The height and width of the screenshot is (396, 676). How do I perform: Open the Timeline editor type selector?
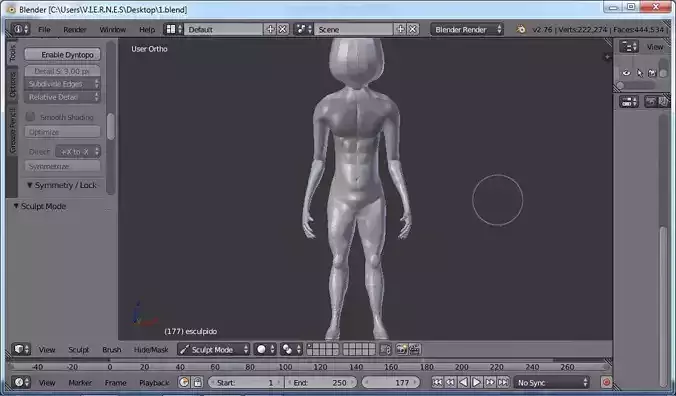click(x=21, y=382)
